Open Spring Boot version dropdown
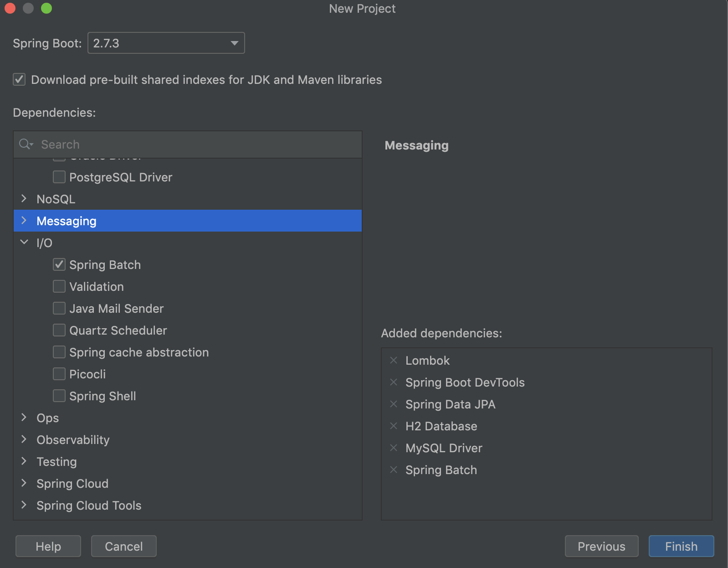The height and width of the screenshot is (568, 728). pyautogui.click(x=166, y=43)
